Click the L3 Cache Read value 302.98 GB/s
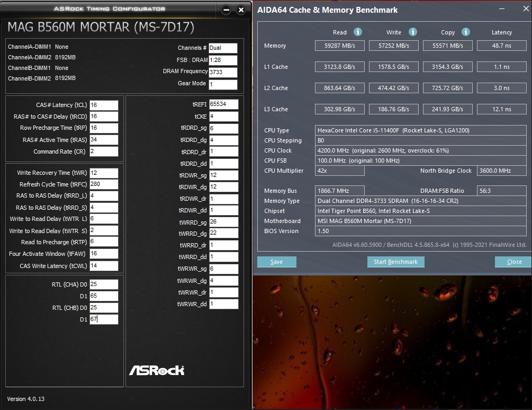532x410 pixels. tap(340, 109)
